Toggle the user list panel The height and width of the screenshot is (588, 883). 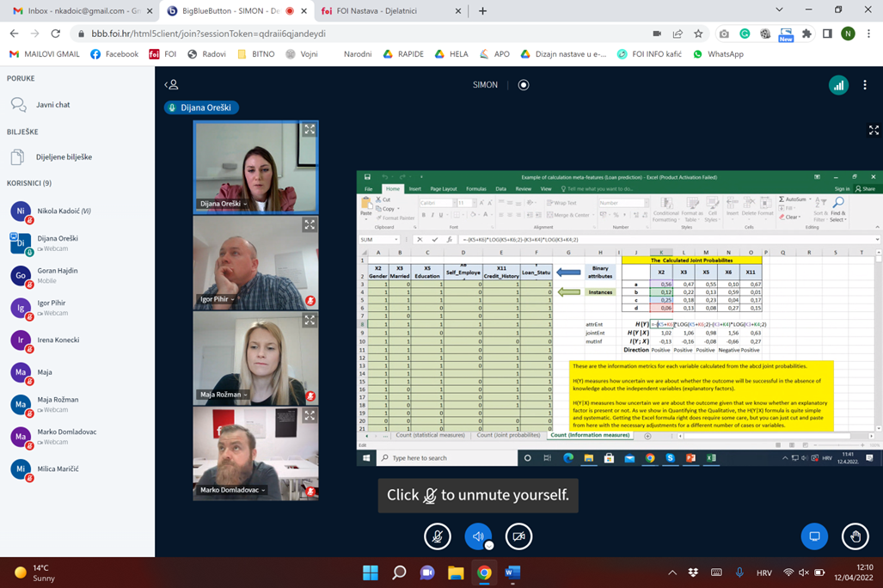pyautogui.click(x=172, y=85)
